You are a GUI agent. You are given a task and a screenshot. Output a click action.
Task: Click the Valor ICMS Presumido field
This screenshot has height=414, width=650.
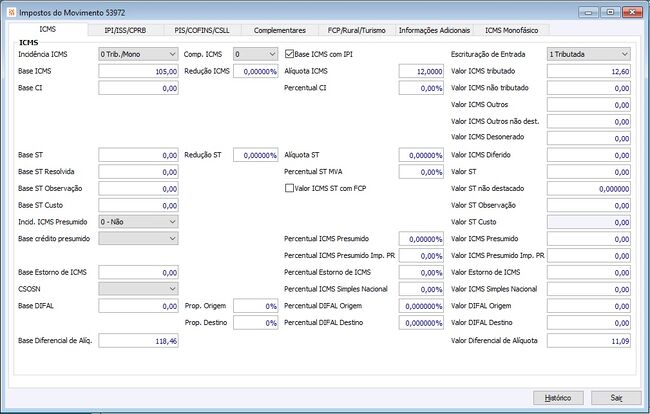589,239
